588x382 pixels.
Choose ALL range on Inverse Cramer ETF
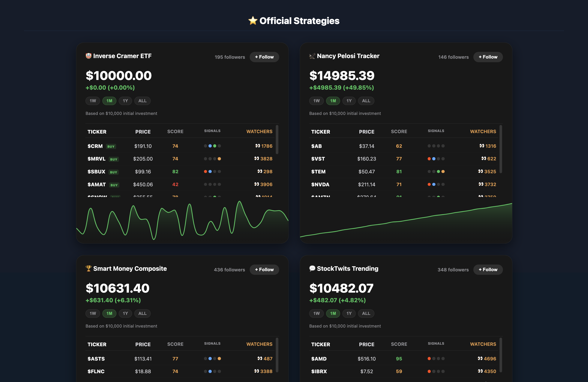point(142,101)
